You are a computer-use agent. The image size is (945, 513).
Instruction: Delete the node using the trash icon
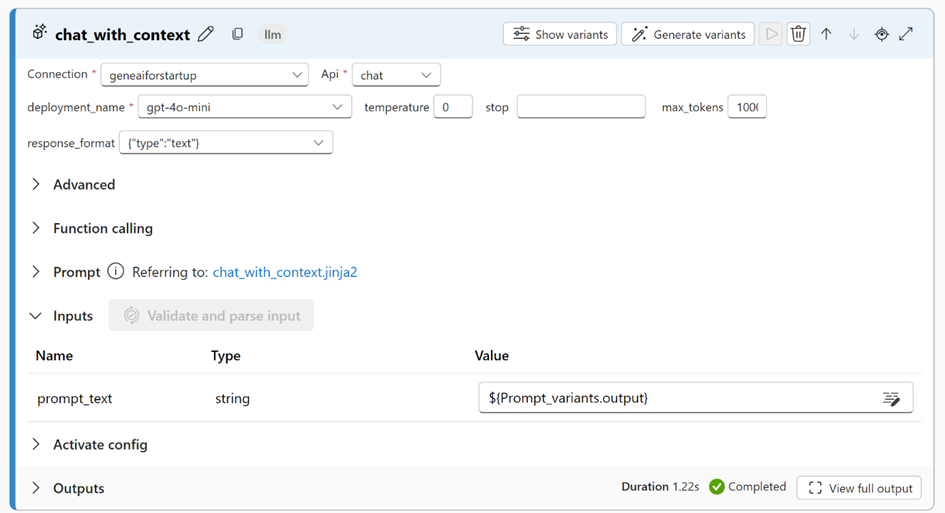pyautogui.click(x=798, y=34)
